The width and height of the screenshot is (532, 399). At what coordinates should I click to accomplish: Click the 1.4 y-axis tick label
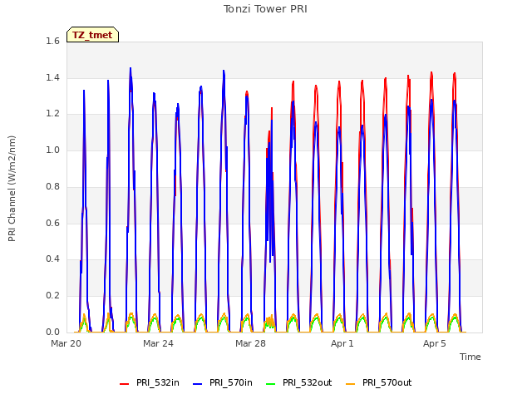(x=52, y=77)
